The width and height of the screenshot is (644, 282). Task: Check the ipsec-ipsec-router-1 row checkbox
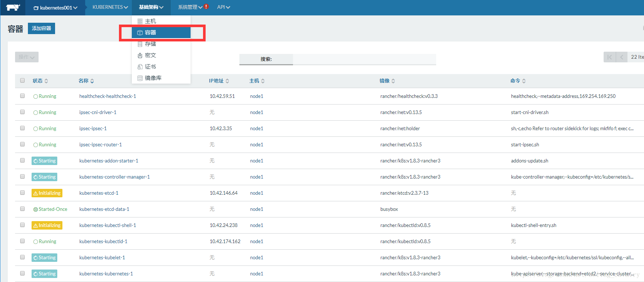(22, 144)
